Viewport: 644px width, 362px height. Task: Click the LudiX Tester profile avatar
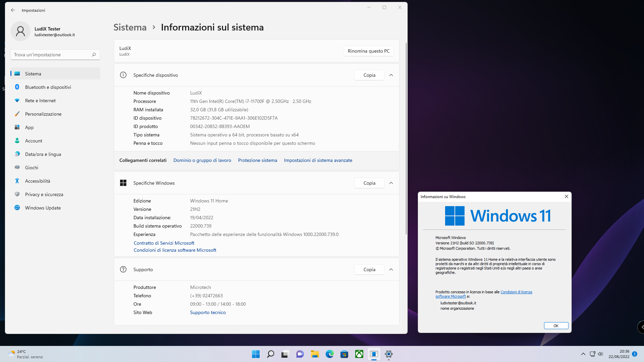click(x=20, y=31)
